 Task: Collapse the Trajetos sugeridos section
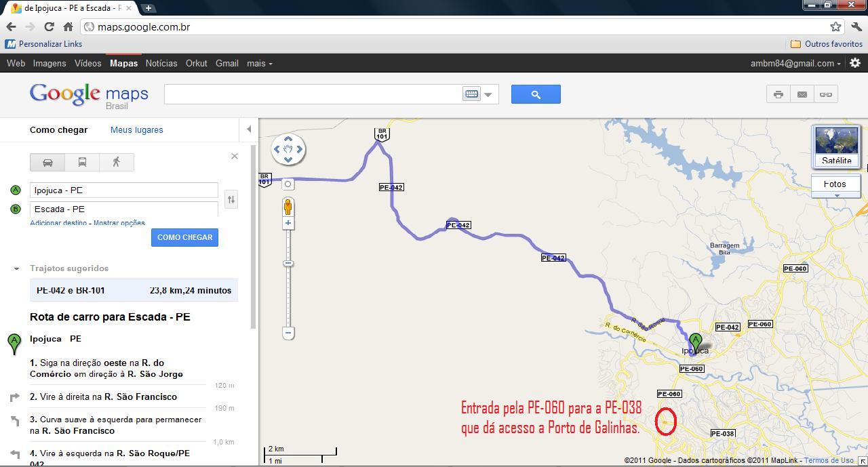point(16,268)
